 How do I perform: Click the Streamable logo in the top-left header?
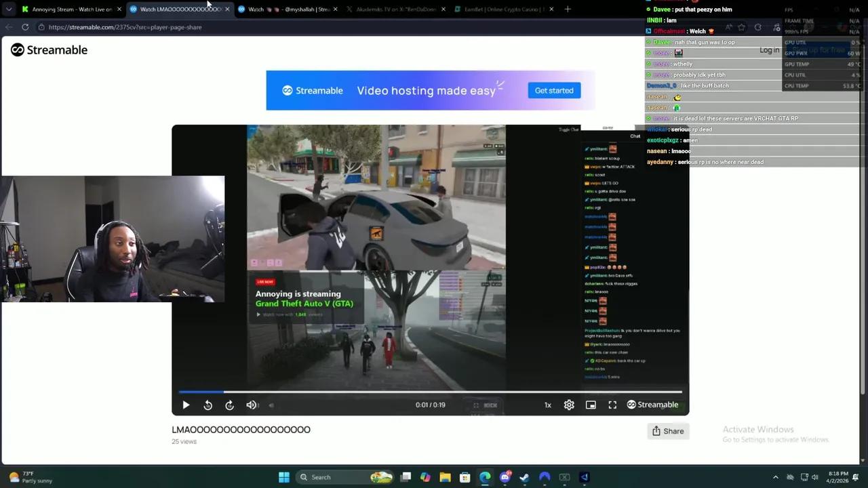tap(48, 49)
